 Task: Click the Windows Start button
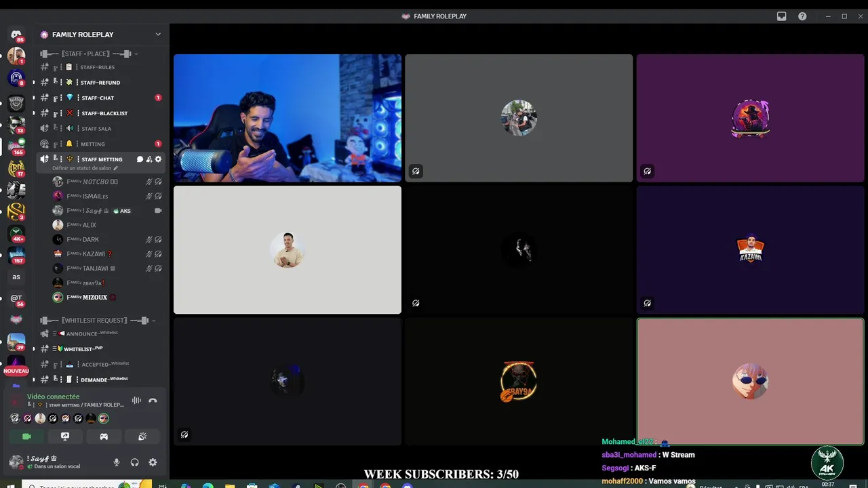coord(10,485)
